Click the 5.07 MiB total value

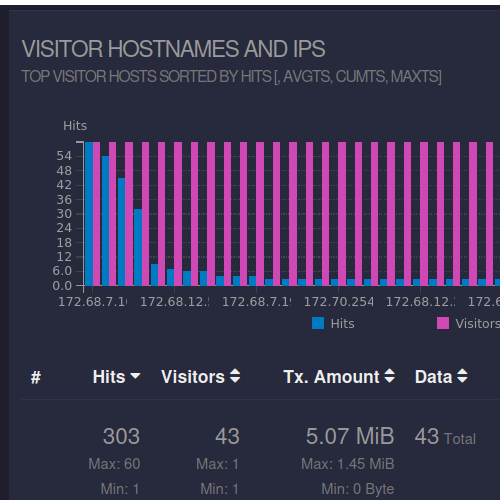click(350, 436)
